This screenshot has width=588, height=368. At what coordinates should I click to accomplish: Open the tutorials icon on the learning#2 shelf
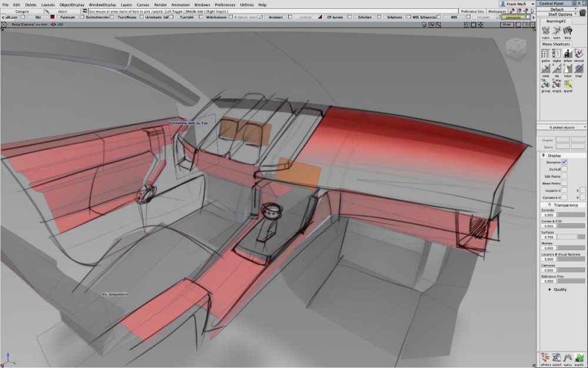[x=555, y=31]
